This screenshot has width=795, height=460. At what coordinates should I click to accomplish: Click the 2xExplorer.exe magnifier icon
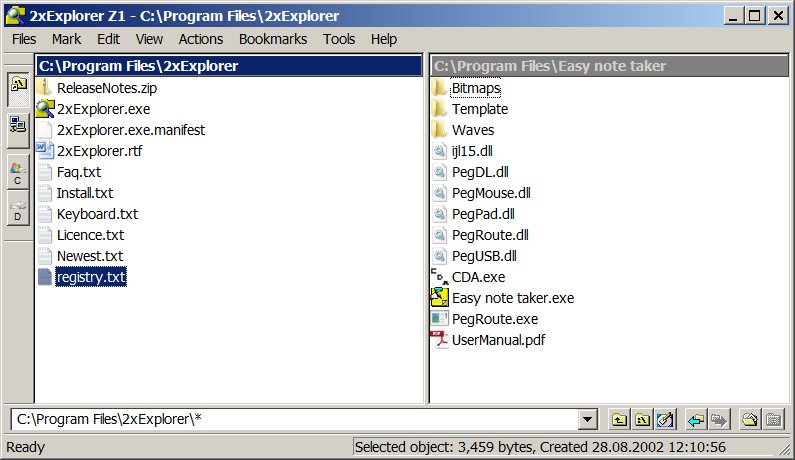(45, 109)
